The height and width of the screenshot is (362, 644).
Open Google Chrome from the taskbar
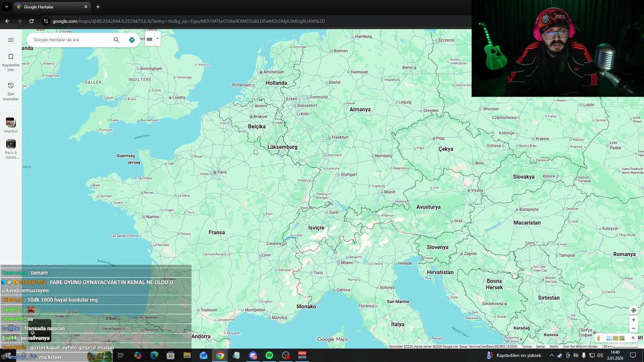pos(220,355)
